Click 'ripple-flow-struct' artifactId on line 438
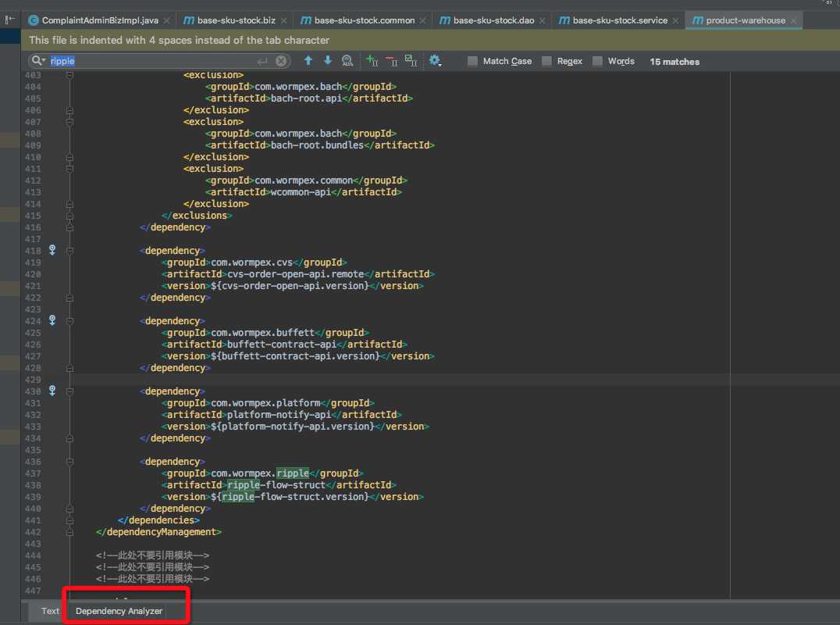This screenshot has width=840, height=625. [x=276, y=484]
